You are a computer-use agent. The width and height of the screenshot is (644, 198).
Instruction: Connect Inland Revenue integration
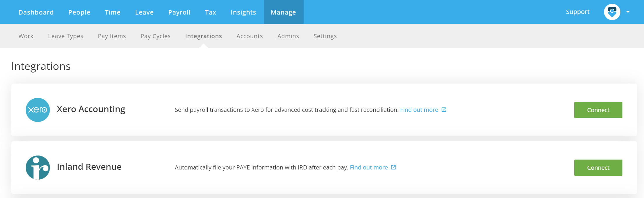[598, 168]
